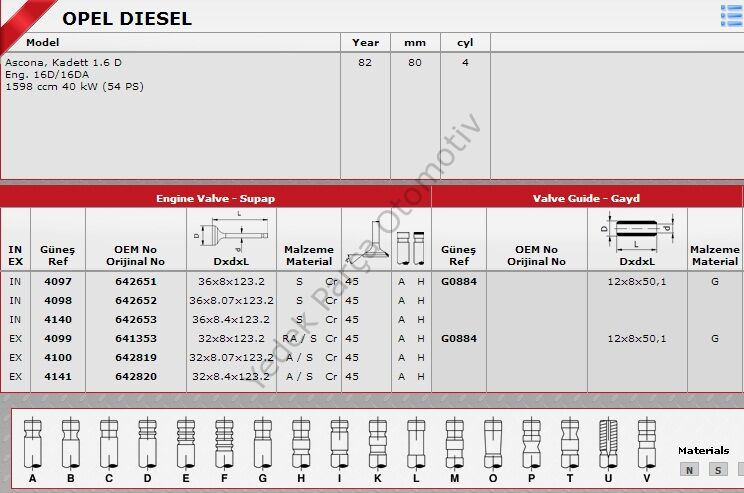The height and width of the screenshot is (493, 744).
Task: Select material swatch N
Action: [x=689, y=470]
